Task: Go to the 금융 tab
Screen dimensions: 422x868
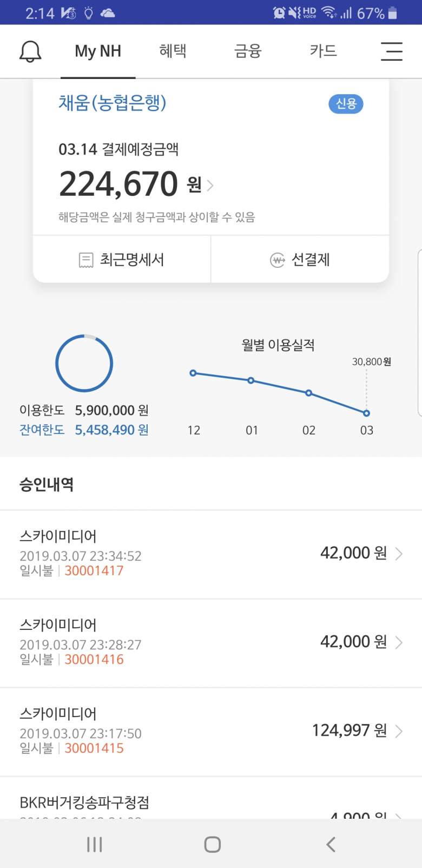Action: (x=248, y=51)
